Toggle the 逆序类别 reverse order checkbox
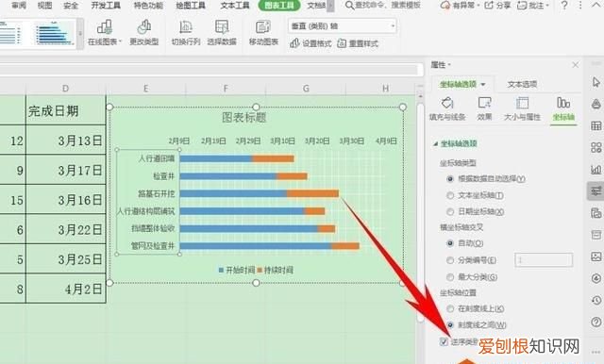The image size is (604, 364). [x=444, y=341]
